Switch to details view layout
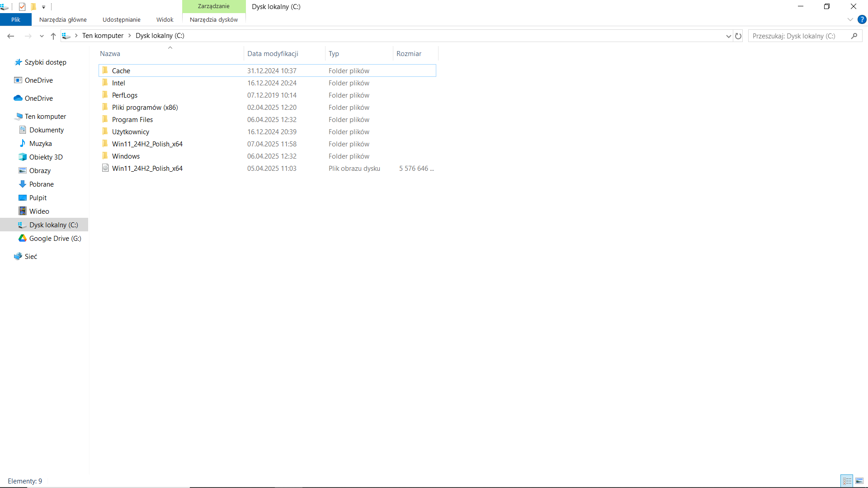The height and width of the screenshot is (488, 868). pyautogui.click(x=847, y=481)
